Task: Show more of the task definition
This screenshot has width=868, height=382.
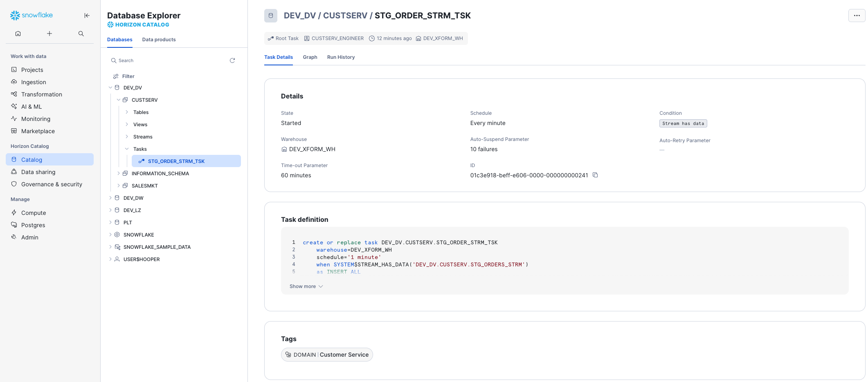Action: (x=306, y=286)
